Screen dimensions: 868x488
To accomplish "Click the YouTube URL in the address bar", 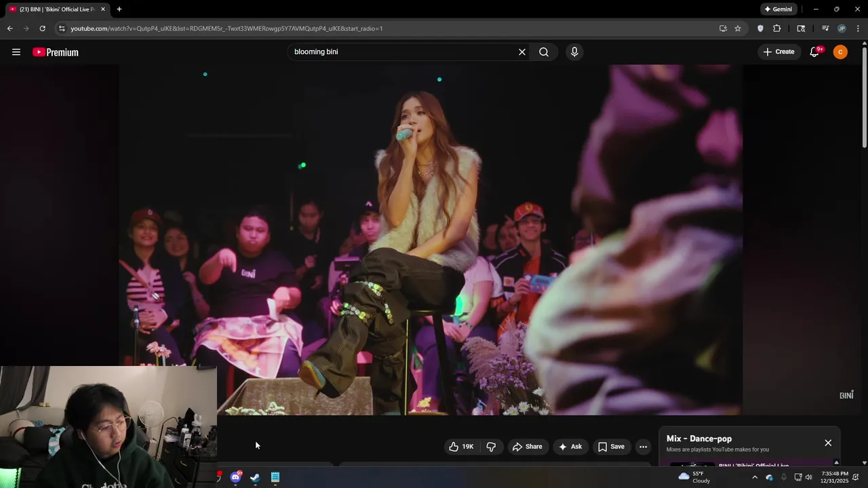I will (226, 28).
